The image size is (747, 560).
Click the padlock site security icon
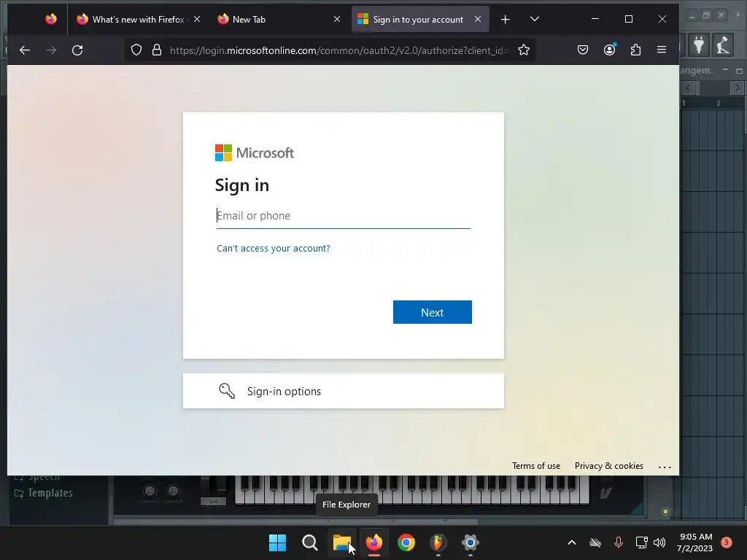coord(157,50)
